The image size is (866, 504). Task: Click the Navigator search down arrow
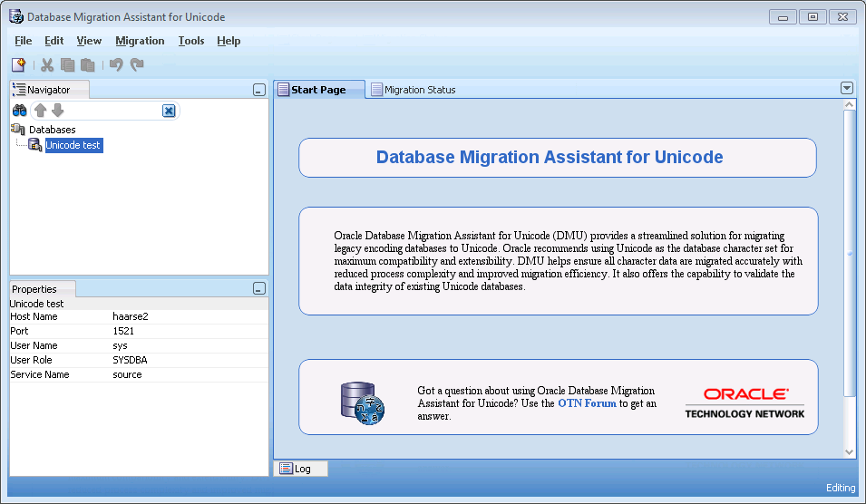[x=57, y=111]
